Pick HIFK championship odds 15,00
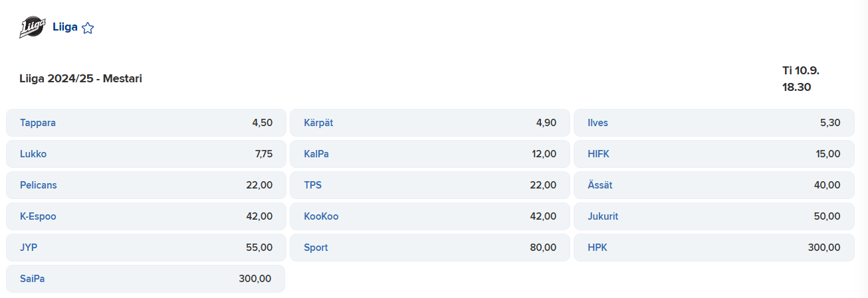Image resolution: width=868 pixels, height=298 pixels. [x=714, y=154]
